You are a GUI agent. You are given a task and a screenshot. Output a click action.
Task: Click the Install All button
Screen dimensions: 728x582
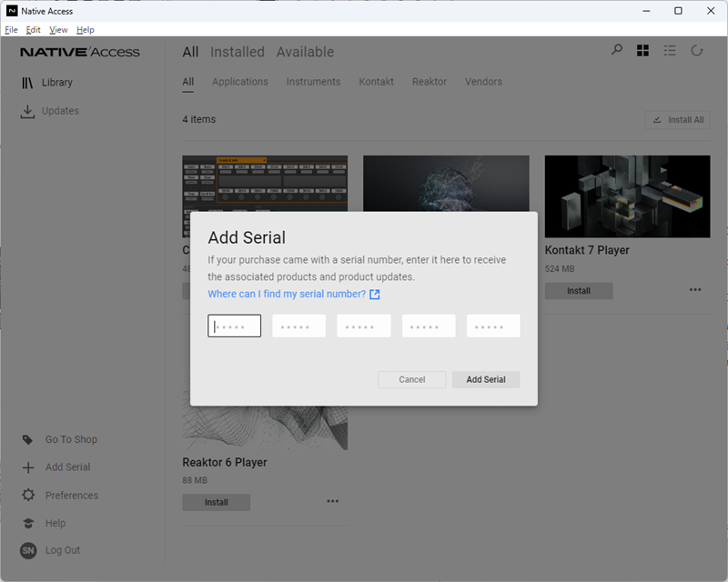point(678,120)
